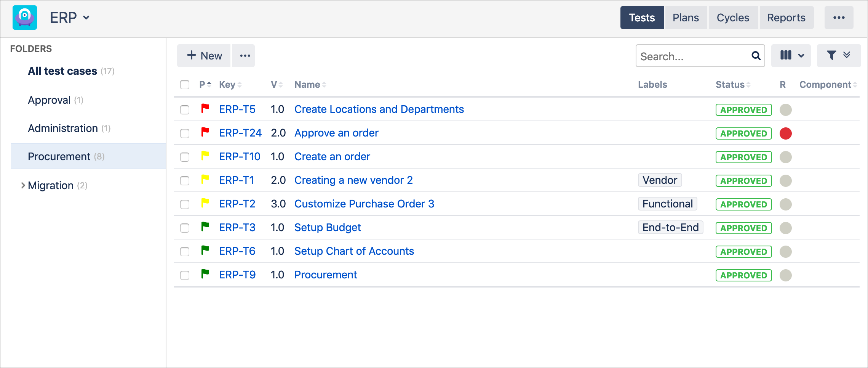
Task: Click the red priority flag for ERP-T24
Action: 205,132
